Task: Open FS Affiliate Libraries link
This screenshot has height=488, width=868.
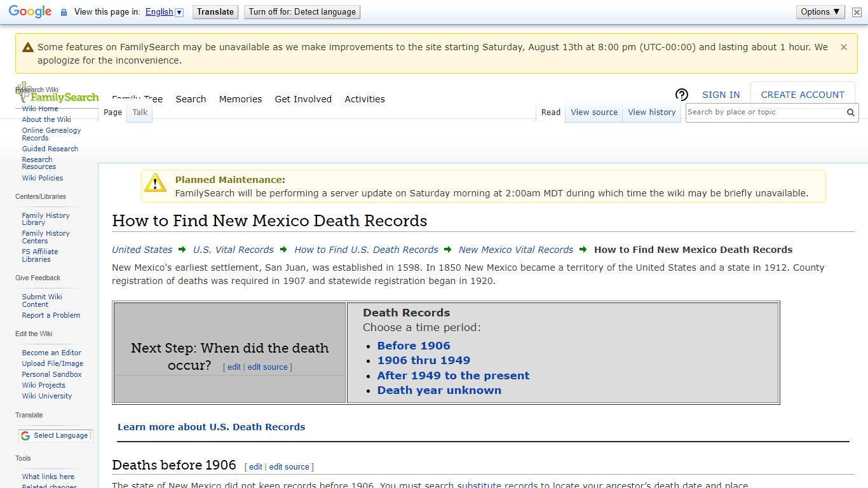Action: 40,255
